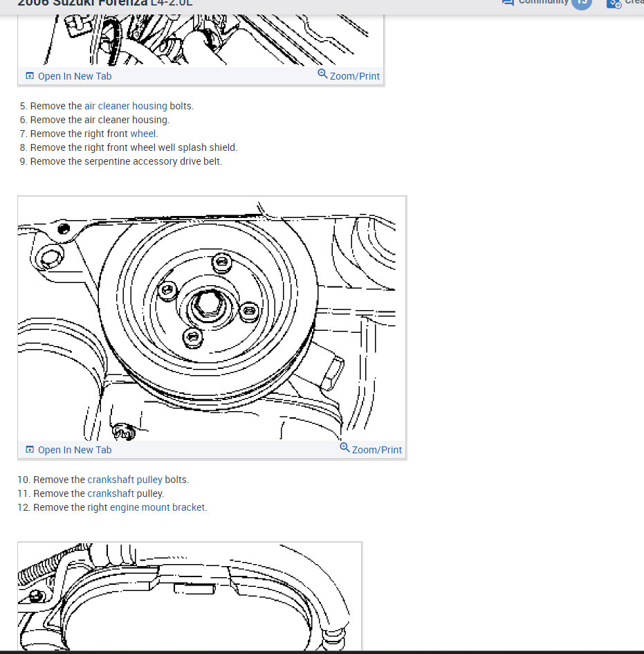Follow the 'crankshaft' link in step 11
Viewport: 644px width, 654px height.
pyautogui.click(x=111, y=493)
